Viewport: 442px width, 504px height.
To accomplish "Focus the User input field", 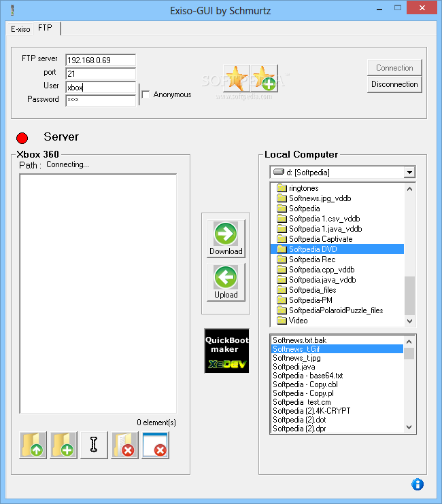I will [x=101, y=88].
